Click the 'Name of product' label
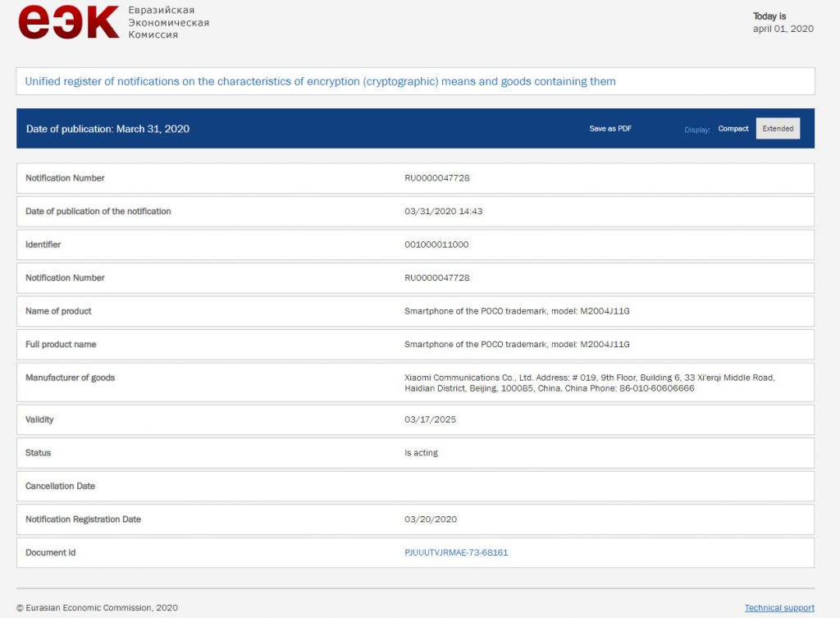 [58, 311]
